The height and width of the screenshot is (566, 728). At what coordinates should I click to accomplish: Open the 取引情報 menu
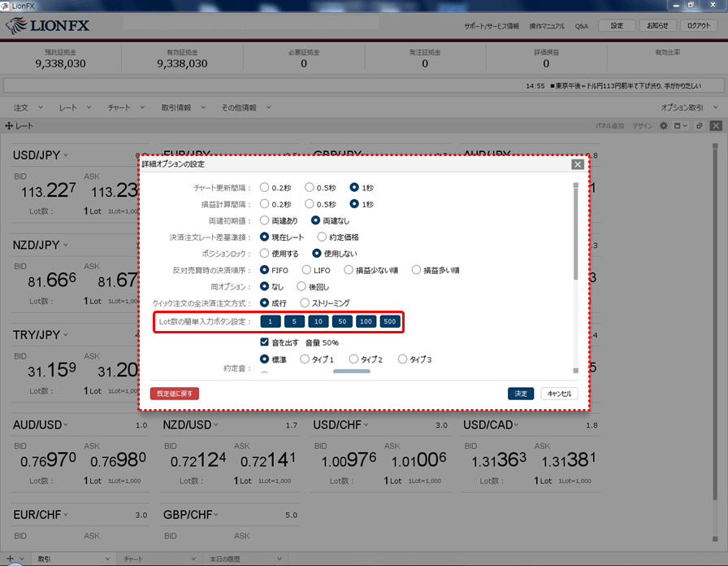(x=184, y=108)
